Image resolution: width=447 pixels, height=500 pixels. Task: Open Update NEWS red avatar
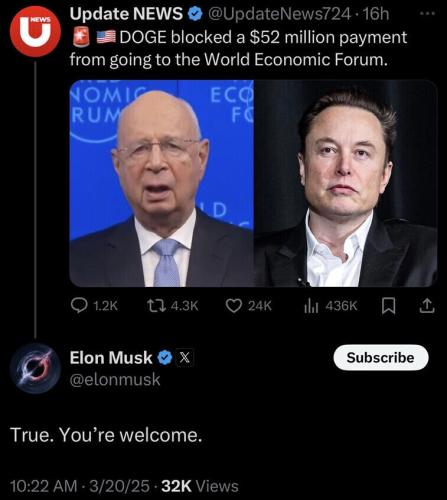[x=35, y=32]
